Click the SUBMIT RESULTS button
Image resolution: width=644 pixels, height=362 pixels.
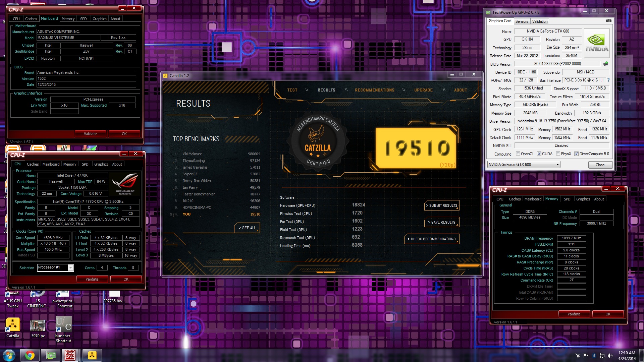click(442, 205)
